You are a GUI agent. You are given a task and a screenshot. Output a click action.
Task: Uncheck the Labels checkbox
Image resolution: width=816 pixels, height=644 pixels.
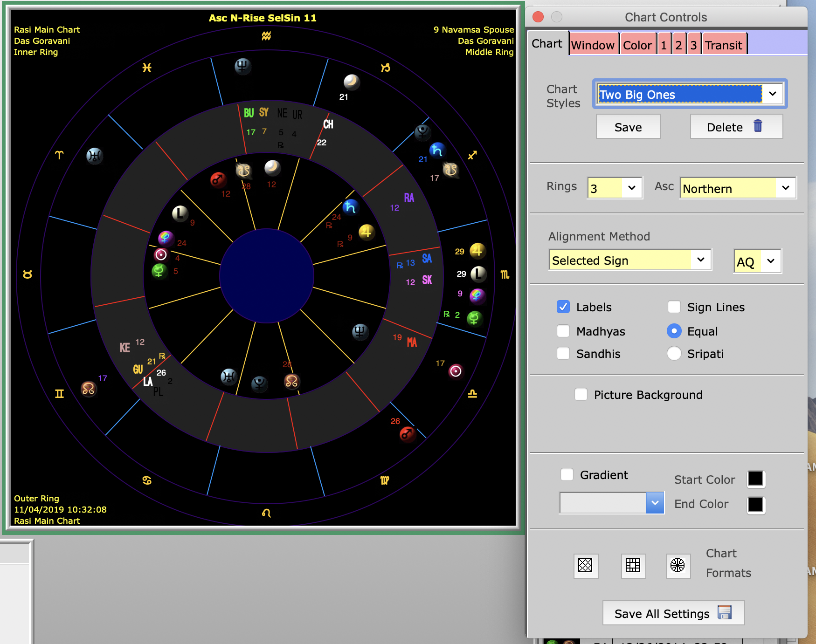[563, 307]
